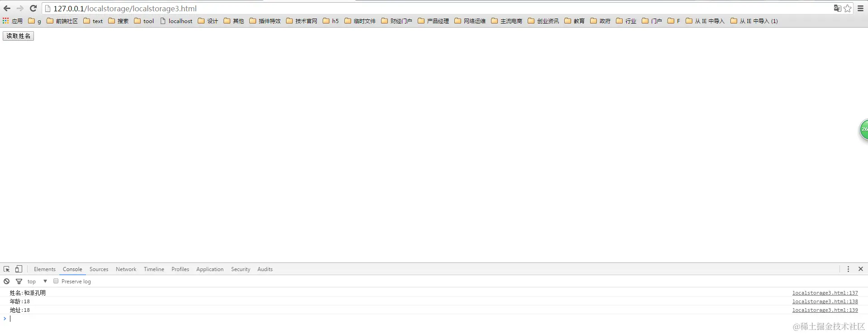Switch to the Timeline tab
The width and height of the screenshot is (868, 334).
[x=154, y=269]
